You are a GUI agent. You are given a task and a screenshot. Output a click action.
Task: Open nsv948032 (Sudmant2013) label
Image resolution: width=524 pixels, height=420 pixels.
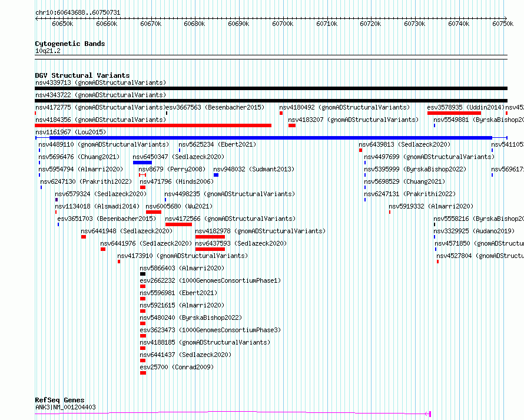pyautogui.click(x=254, y=169)
